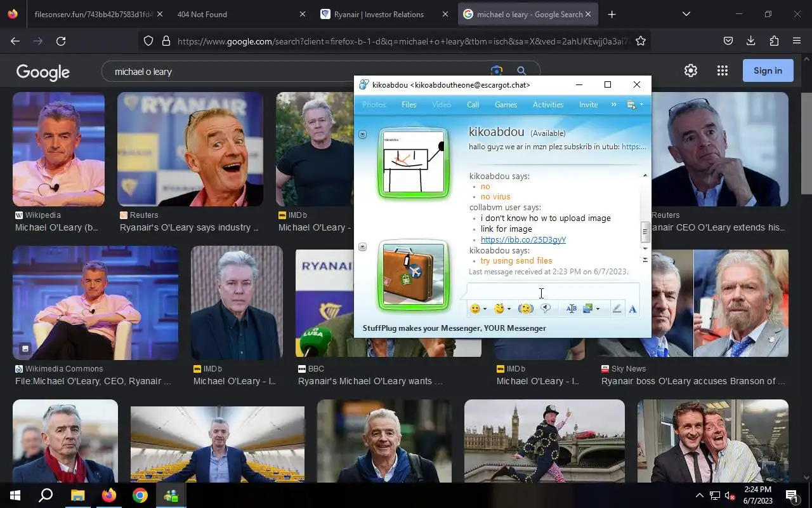This screenshot has width=812, height=508.
Task: Click the Google search magnifier button
Action: (x=521, y=71)
